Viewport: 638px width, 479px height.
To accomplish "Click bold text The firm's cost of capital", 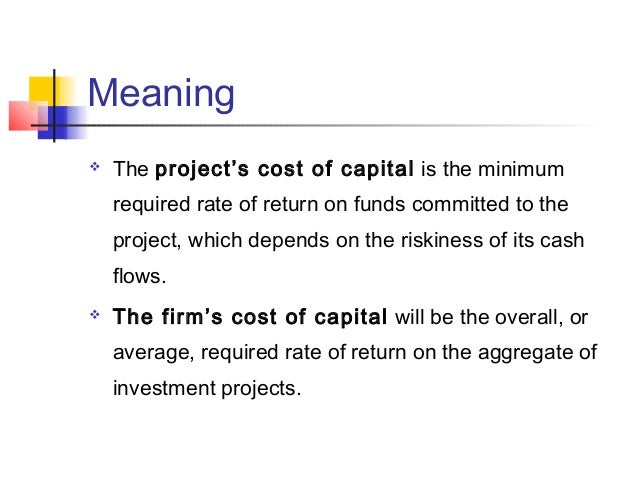I will pyautogui.click(x=250, y=317).
